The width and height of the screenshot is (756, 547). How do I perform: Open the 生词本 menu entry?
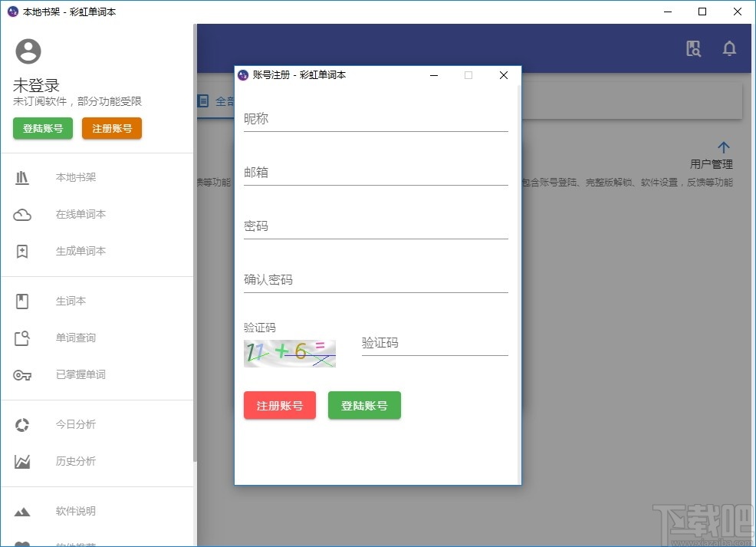click(71, 301)
